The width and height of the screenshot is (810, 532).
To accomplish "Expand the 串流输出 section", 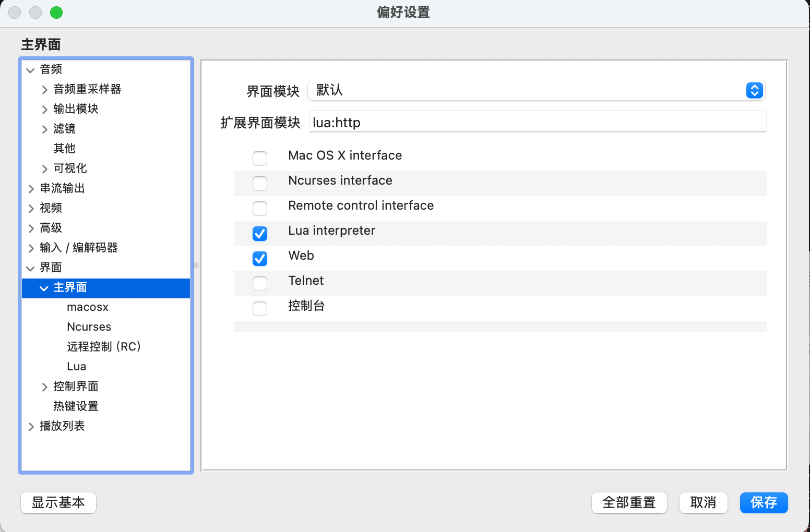I will pyautogui.click(x=31, y=189).
